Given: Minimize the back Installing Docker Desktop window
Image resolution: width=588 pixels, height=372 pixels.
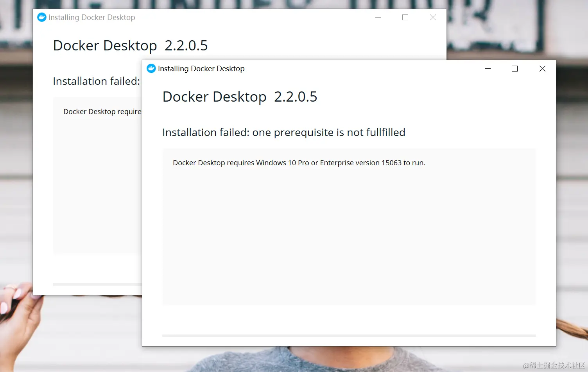Looking at the screenshot, I should (x=378, y=18).
